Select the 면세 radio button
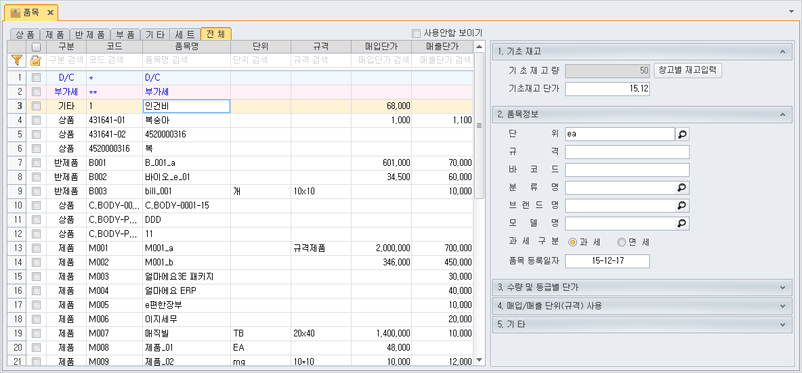 click(x=621, y=242)
